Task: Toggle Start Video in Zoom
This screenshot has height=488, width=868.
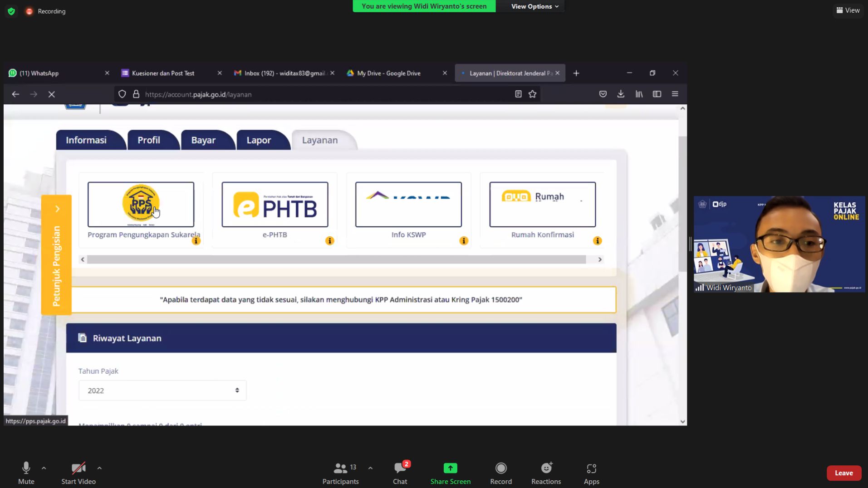Action: click(78, 473)
